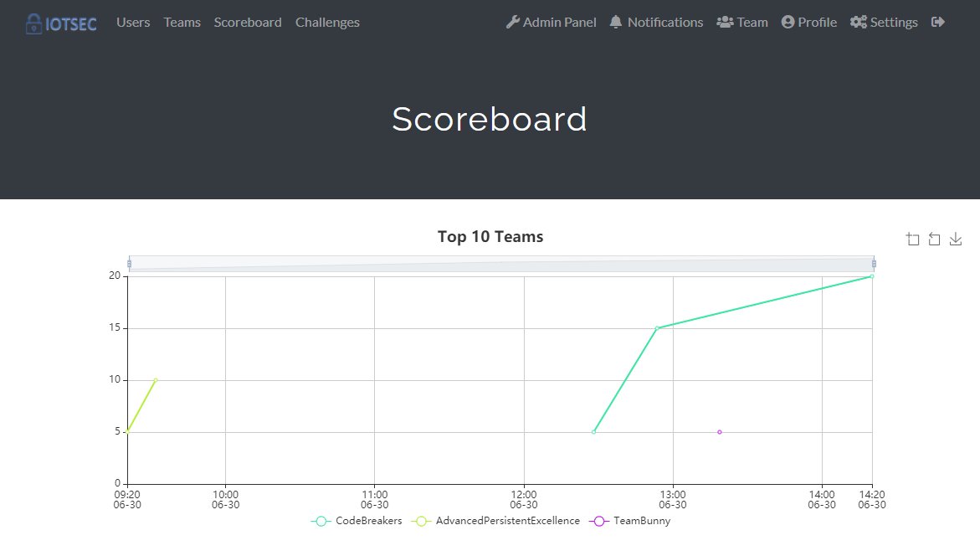Toggle CodeBreakers series in legend
This screenshot has width=980, height=556.
click(x=357, y=521)
